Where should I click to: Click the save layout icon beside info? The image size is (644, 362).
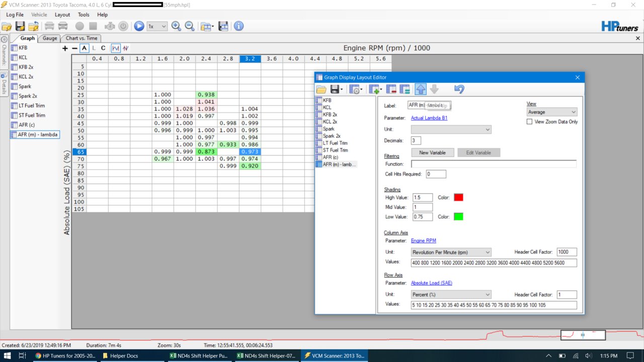tap(223, 26)
